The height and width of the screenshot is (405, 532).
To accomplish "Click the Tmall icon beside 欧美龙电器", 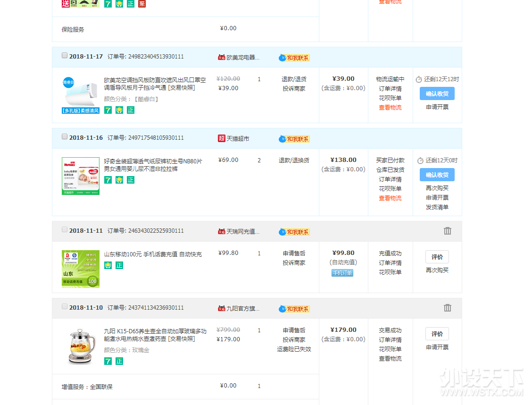I will [x=222, y=58].
